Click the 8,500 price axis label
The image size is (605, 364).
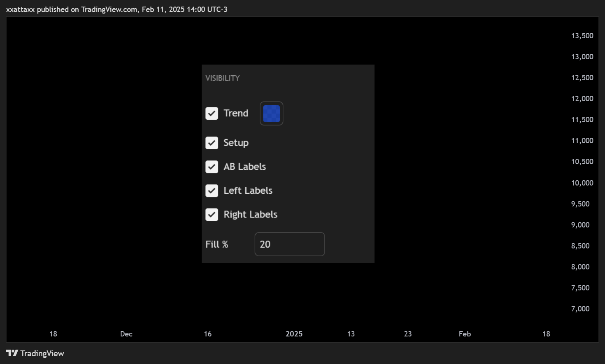580,246
